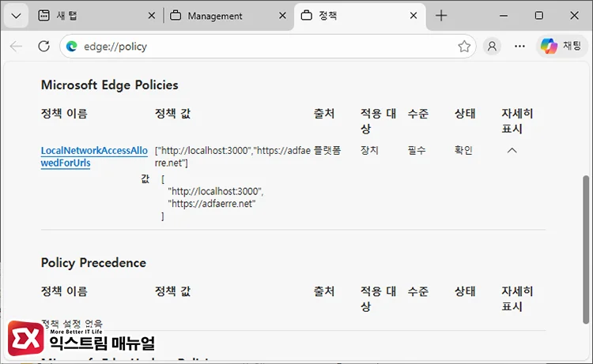Close the 새 탭 tab

point(151,16)
